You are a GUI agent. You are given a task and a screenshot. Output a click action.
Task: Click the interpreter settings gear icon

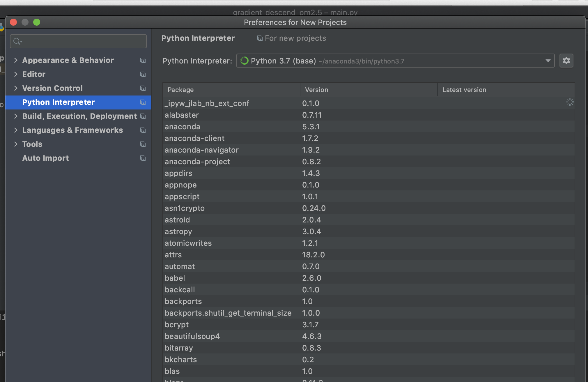(566, 61)
